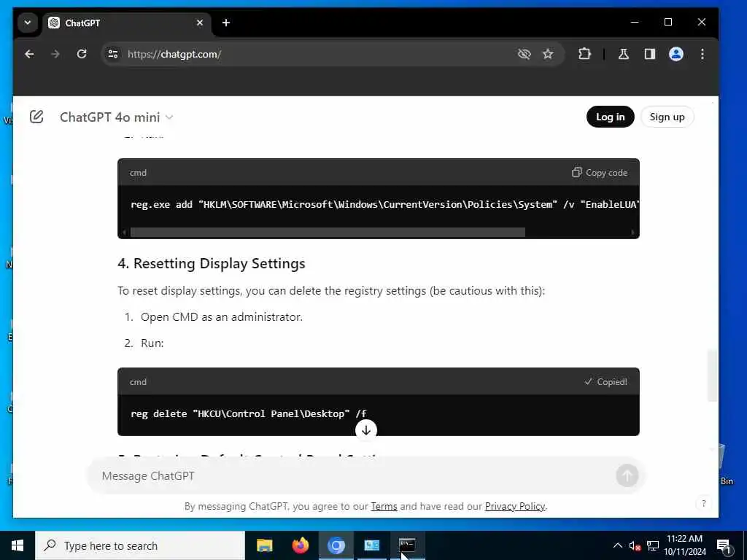747x560 pixels.
Task: Open the Chrome profile avatar
Action: 676,54
